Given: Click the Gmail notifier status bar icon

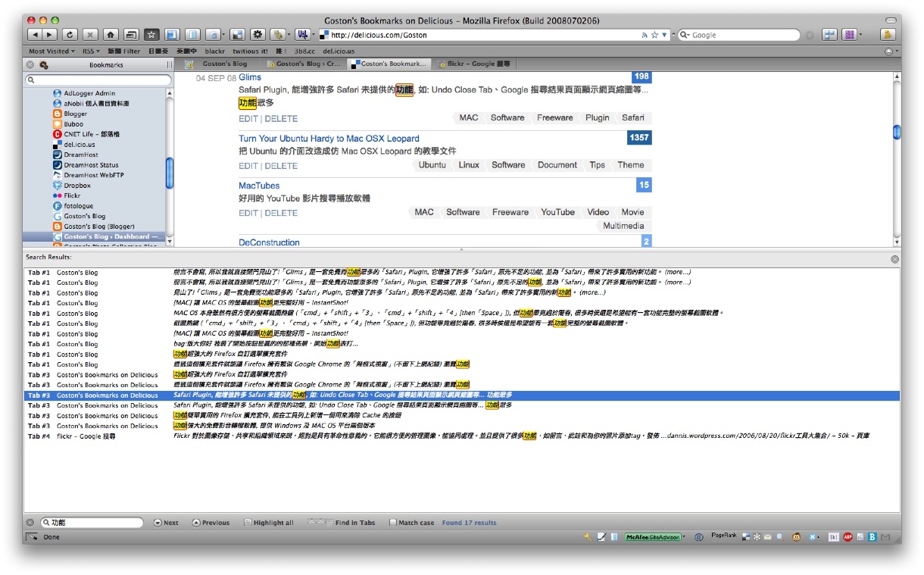Looking at the screenshot, I should point(885,537).
